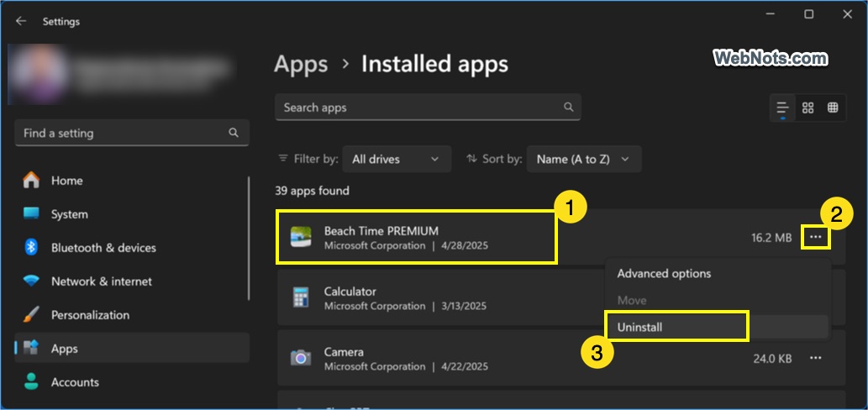The width and height of the screenshot is (868, 410).
Task: Click the Beach Time PREMIUM app icon
Action: coord(301,238)
